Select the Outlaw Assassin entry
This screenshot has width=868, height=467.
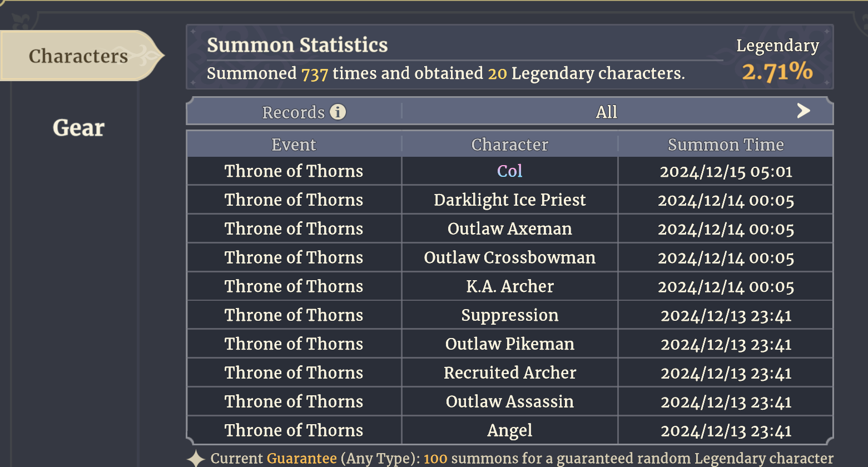(510, 402)
